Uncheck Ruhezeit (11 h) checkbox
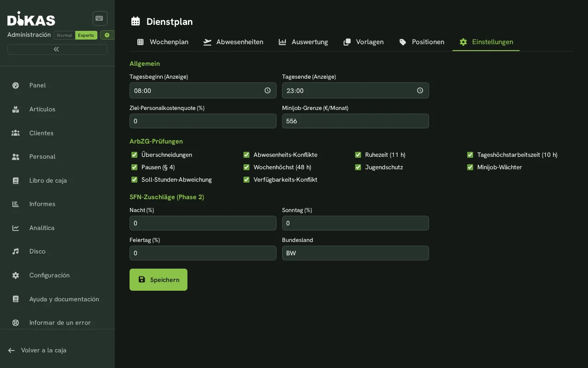 [x=358, y=155]
